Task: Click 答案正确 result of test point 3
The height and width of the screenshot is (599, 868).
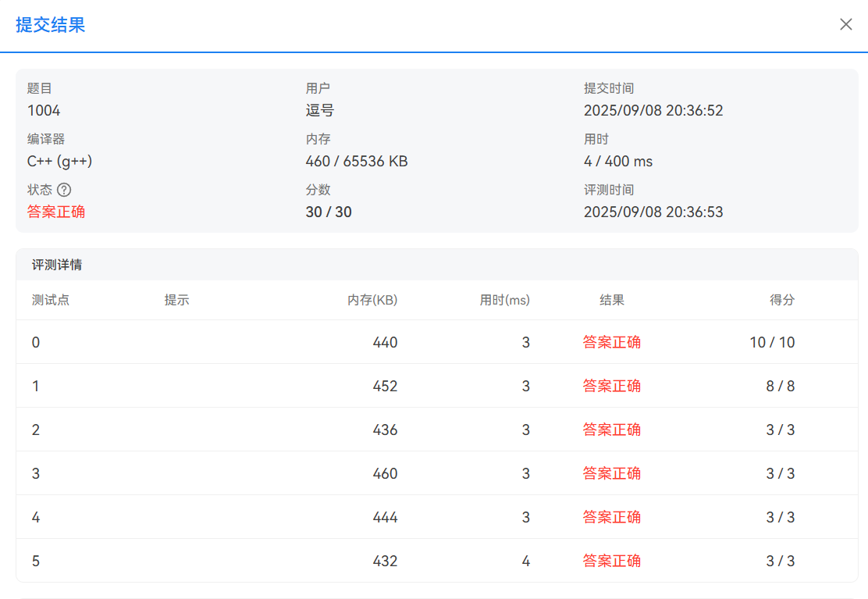Action: point(612,473)
